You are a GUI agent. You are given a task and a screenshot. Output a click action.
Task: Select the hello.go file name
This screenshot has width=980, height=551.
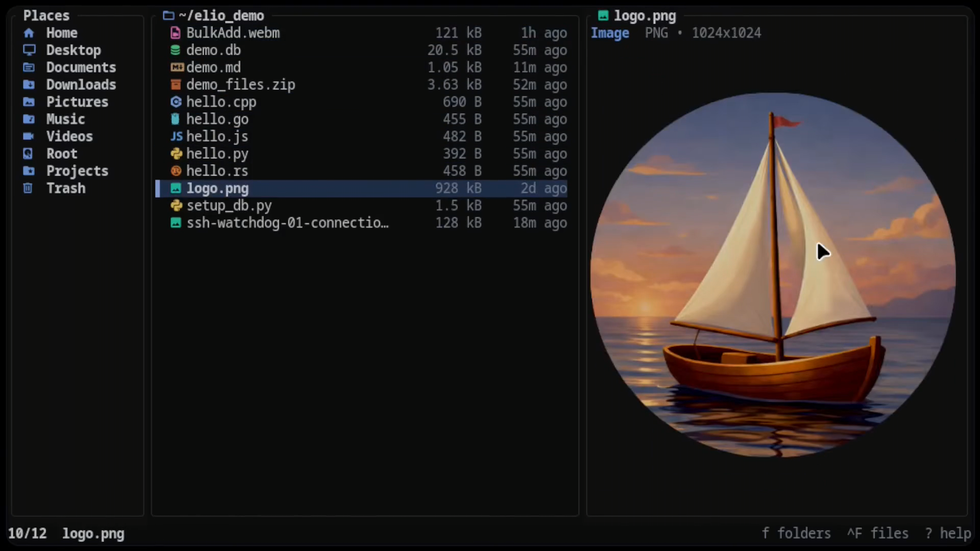pyautogui.click(x=217, y=119)
